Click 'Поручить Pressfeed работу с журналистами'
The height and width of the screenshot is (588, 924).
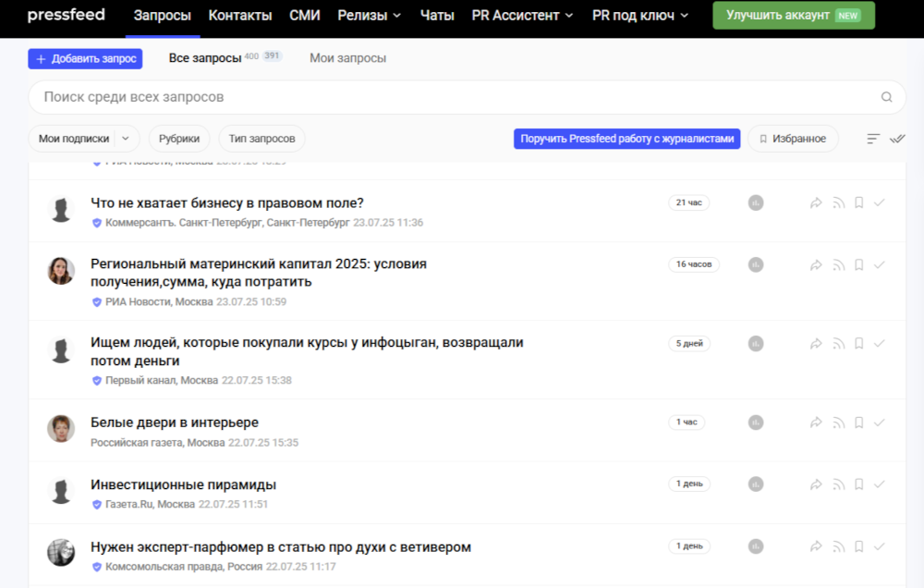[627, 139]
